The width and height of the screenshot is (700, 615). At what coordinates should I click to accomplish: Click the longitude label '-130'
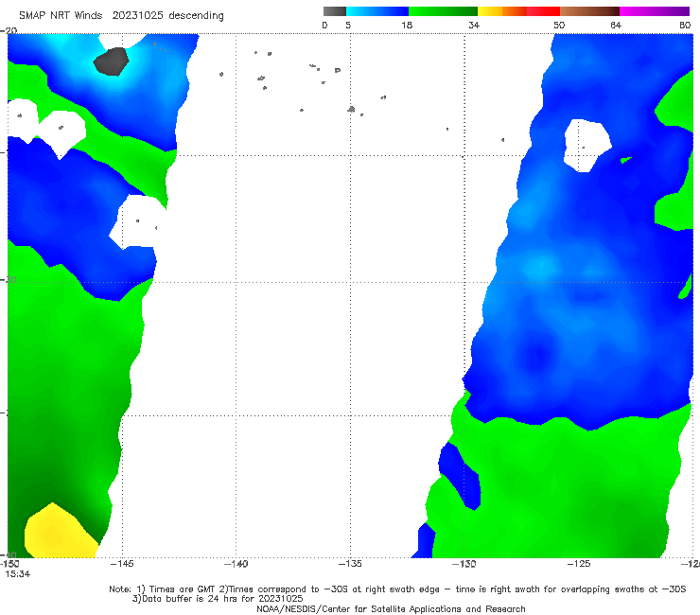point(464,564)
